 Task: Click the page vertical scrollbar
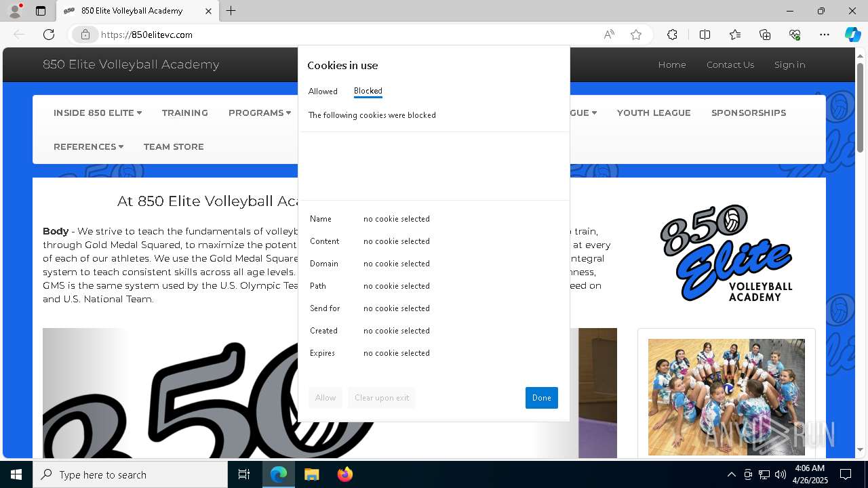click(x=861, y=108)
